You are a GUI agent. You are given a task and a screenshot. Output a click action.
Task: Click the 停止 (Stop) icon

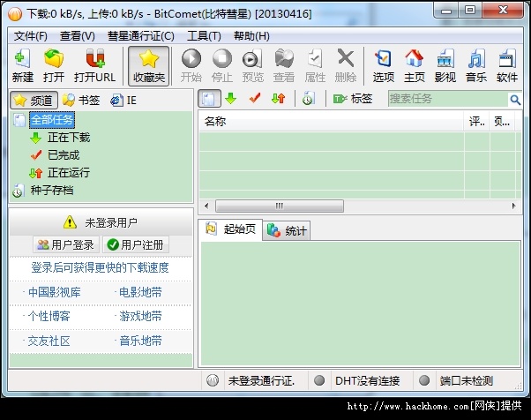pyautogui.click(x=221, y=65)
